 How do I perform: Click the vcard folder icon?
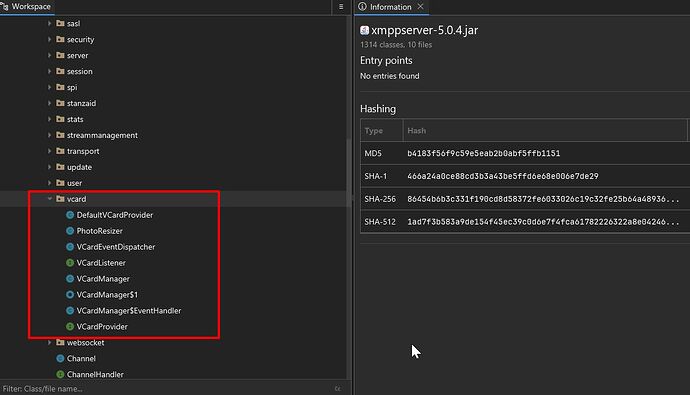60,199
